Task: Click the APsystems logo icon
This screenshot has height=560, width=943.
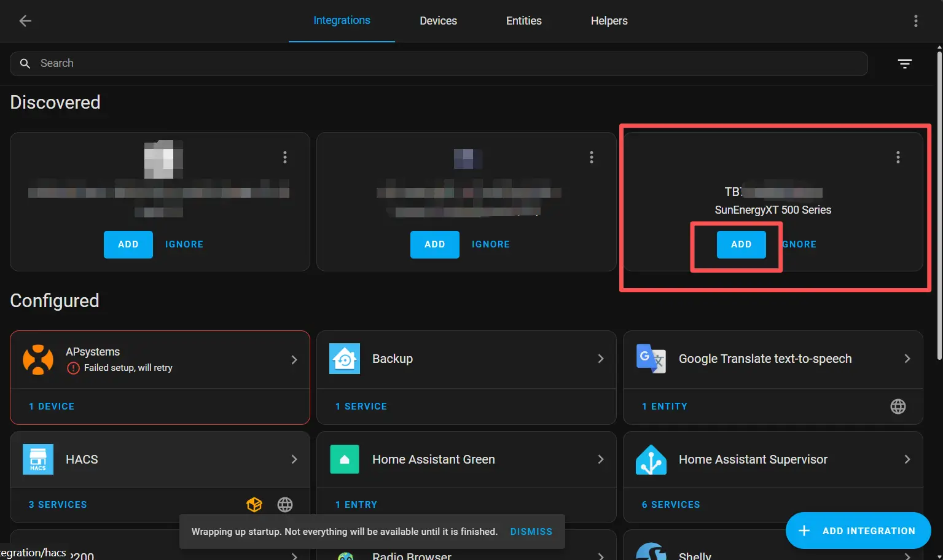Action: pyautogui.click(x=38, y=359)
